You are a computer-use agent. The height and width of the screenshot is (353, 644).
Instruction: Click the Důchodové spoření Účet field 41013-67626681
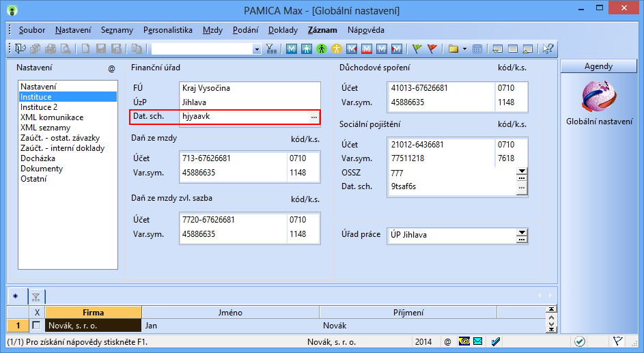tap(441, 88)
